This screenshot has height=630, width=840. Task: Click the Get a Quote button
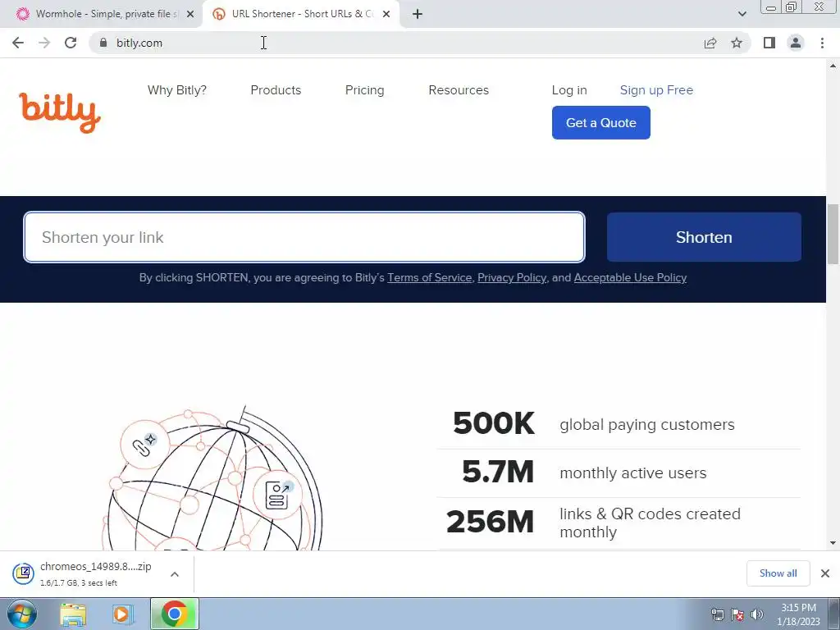pyautogui.click(x=601, y=123)
